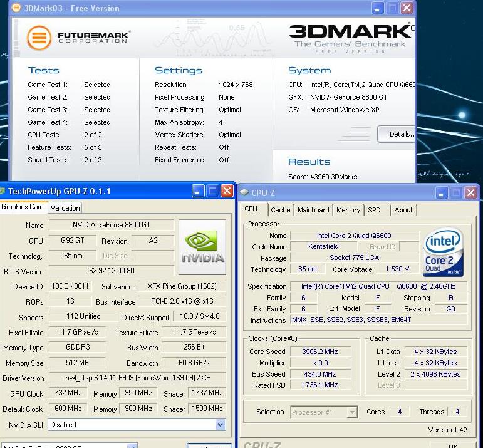Click the Shaders value 112 Unified
Image resolution: width=483 pixels, height=448 pixels.
(83, 316)
